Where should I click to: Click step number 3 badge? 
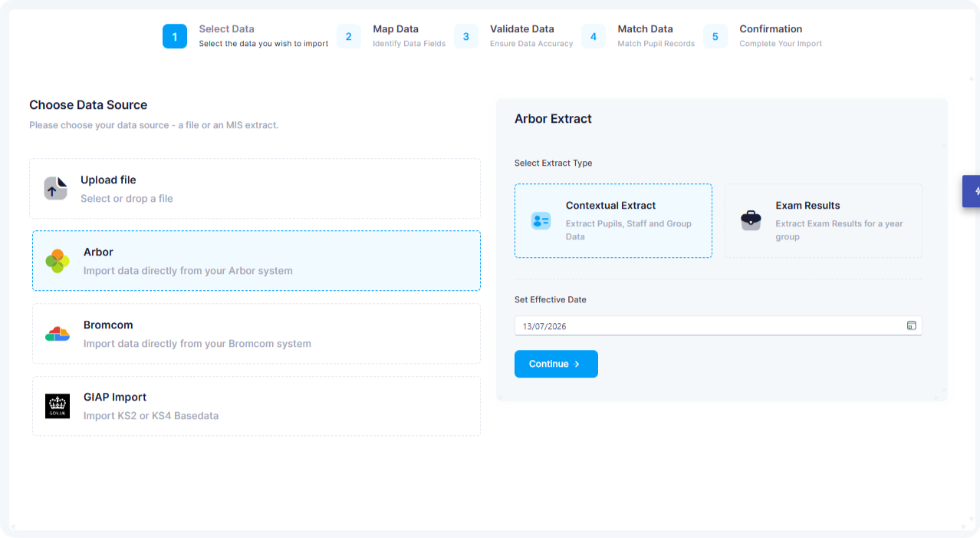tap(466, 36)
